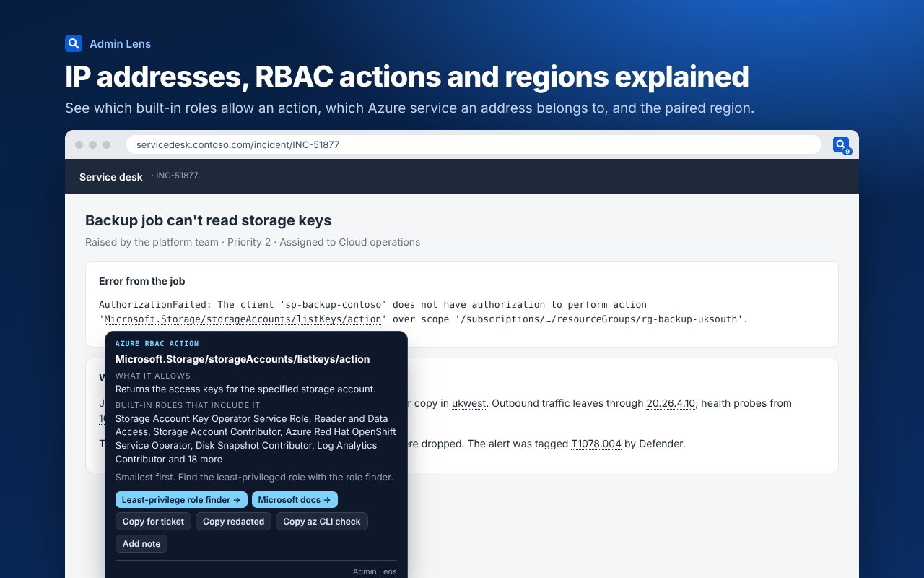Click Copy az CLI check button

pyautogui.click(x=322, y=522)
